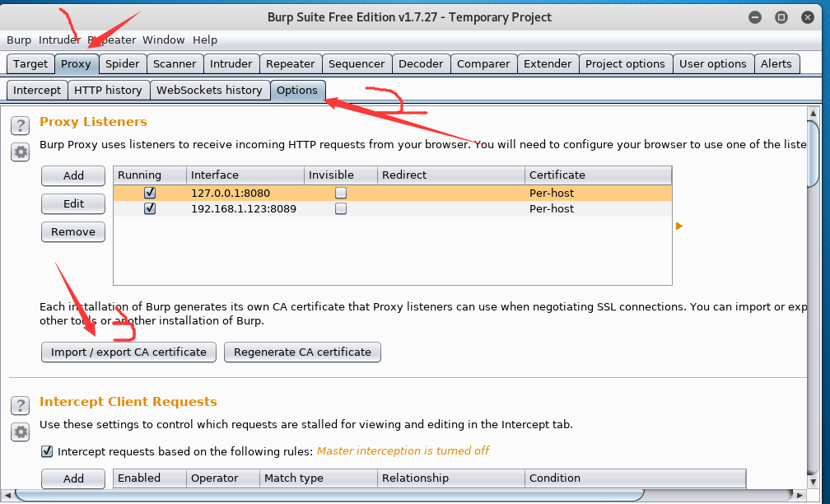830x504 pixels.
Task: Click Operator column header in rules table
Action: [223, 478]
